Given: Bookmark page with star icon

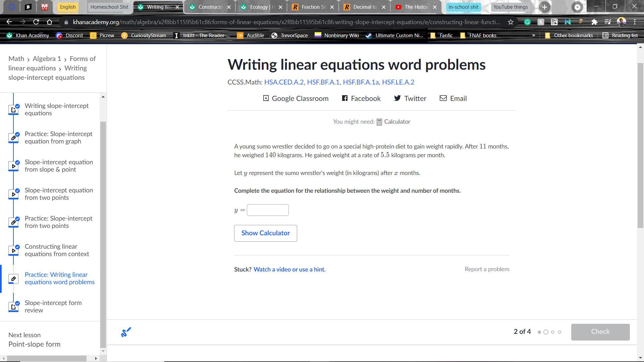Looking at the screenshot, I should click(x=511, y=22).
